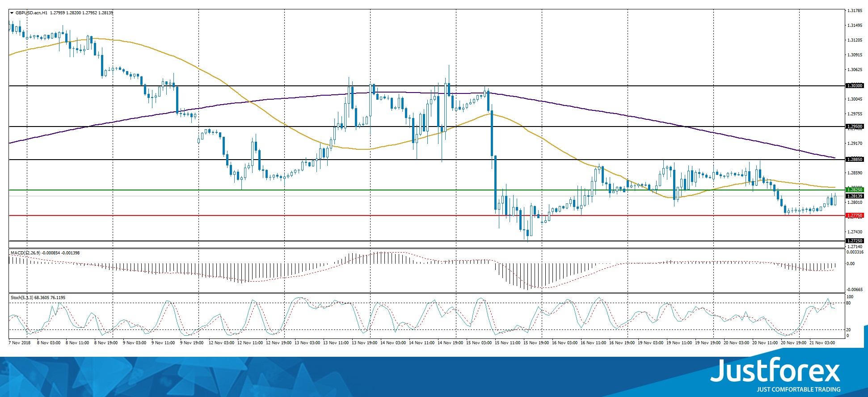Click the 20 Nov 03:00 time label

coord(736,343)
